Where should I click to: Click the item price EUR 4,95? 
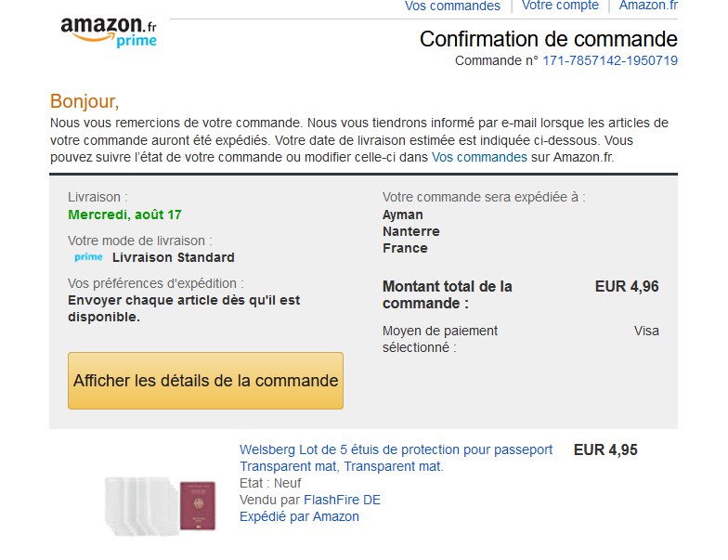(605, 450)
